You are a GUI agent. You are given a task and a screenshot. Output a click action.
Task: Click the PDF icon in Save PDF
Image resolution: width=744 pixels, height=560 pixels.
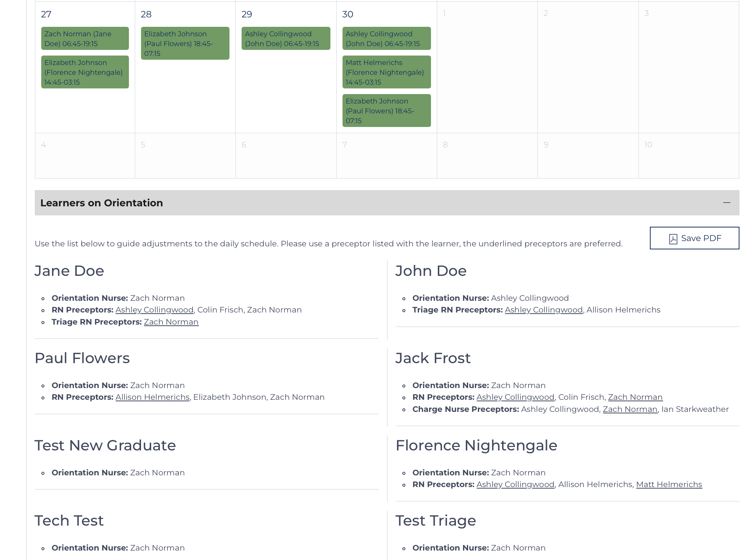pyautogui.click(x=673, y=239)
